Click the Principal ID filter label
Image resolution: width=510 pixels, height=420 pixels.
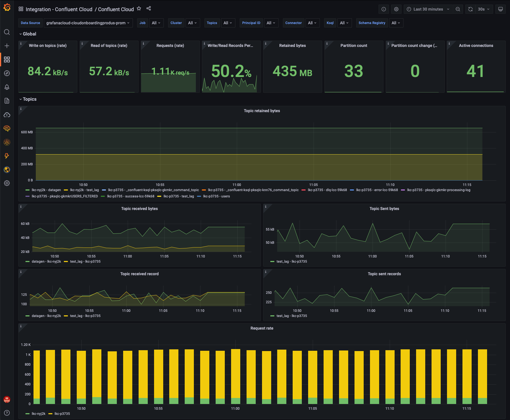[251, 23]
